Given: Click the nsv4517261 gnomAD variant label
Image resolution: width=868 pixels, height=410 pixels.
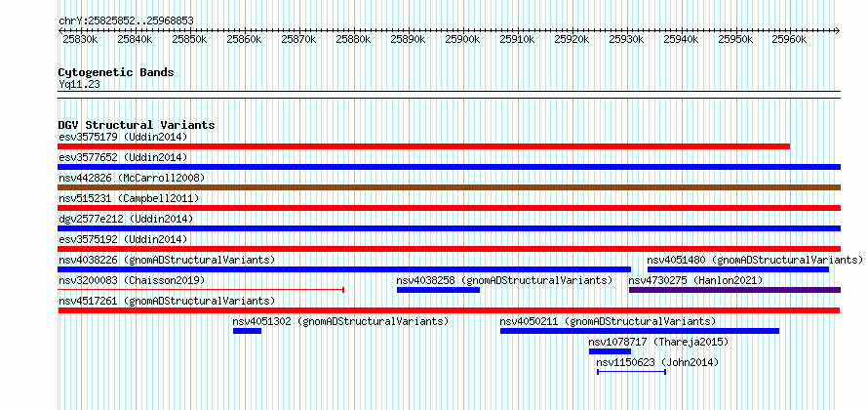Looking at the screenshot, I should pyautogui.click(x=167, y=301).
